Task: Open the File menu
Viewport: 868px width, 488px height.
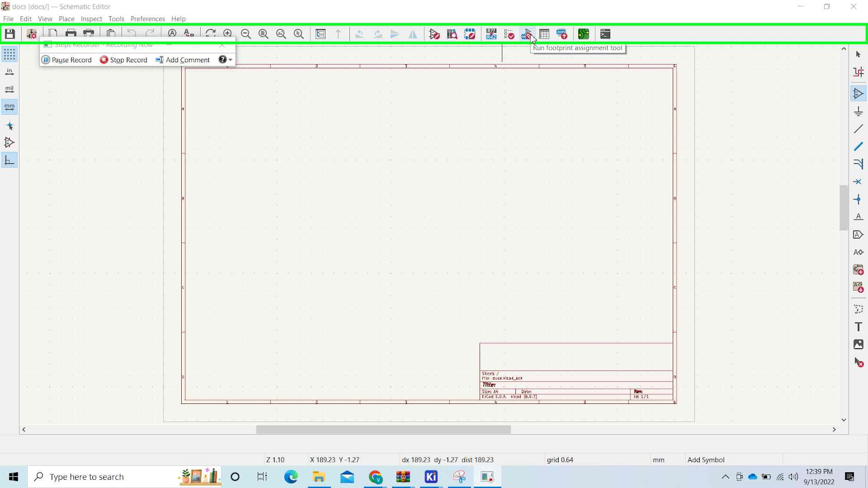Action: click(x=8, y=18)
